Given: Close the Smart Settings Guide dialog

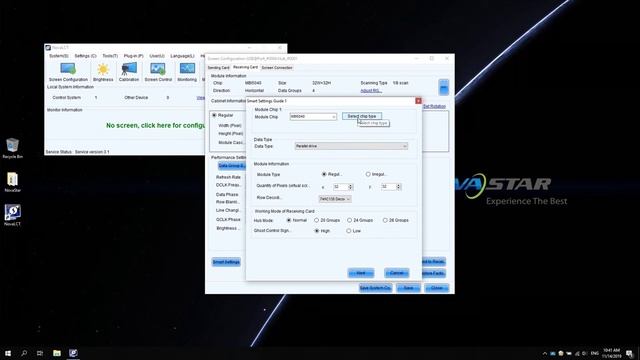Looking at the screenshot, I should point(418,101).
